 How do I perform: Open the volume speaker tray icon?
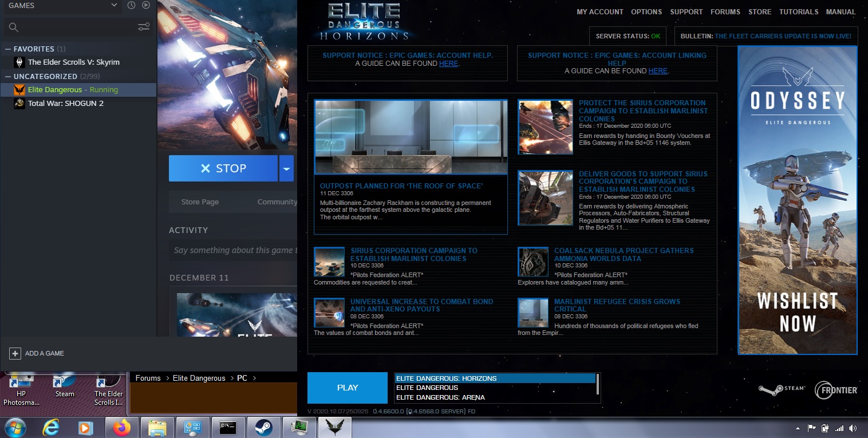point(853,428)
